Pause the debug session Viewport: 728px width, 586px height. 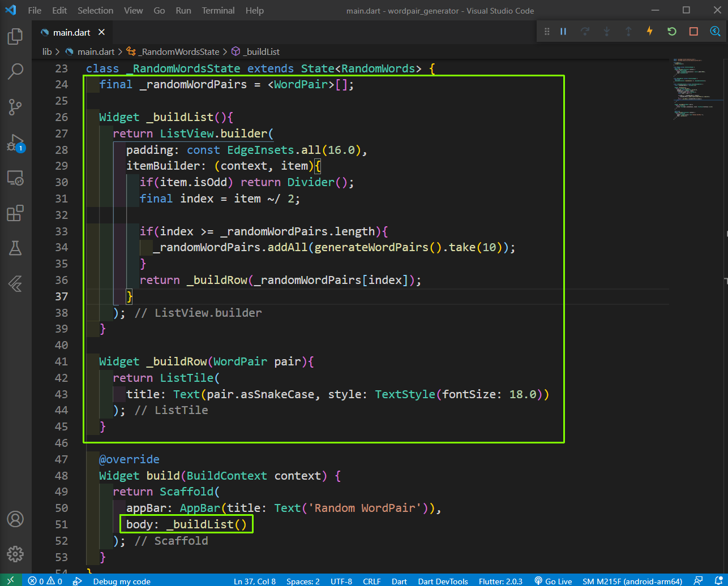click(563, 32)
